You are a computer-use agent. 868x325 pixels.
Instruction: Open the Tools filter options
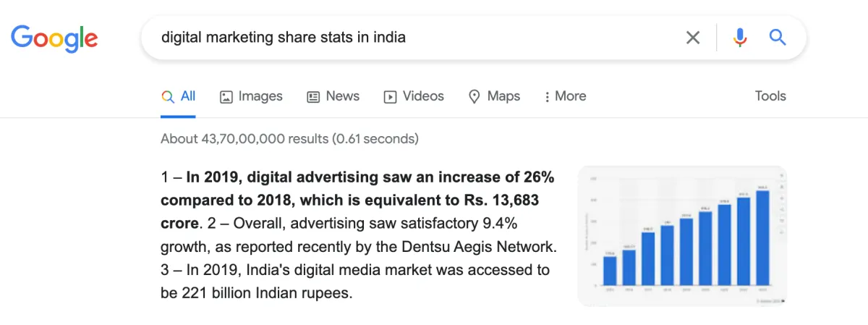click(770, 96)
